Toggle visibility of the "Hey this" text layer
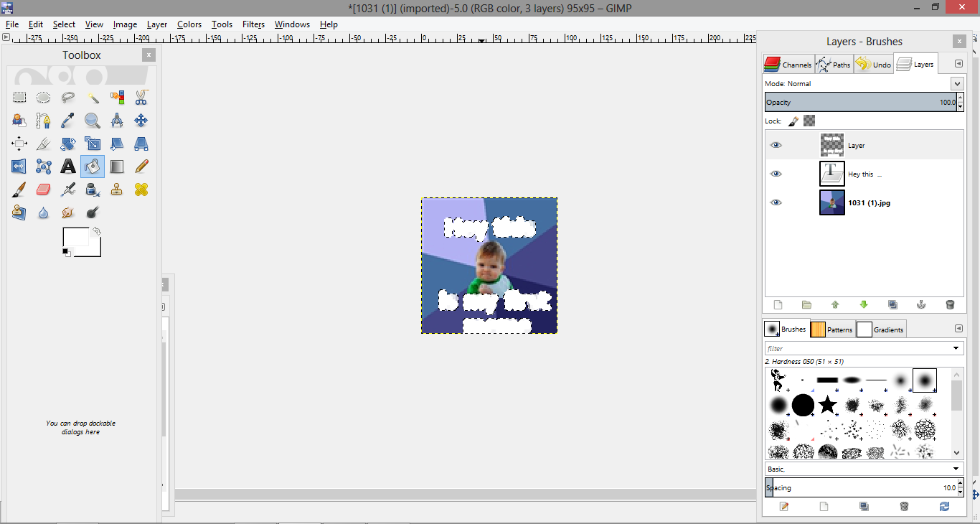 pyautogui.click(x=776, y=174)
